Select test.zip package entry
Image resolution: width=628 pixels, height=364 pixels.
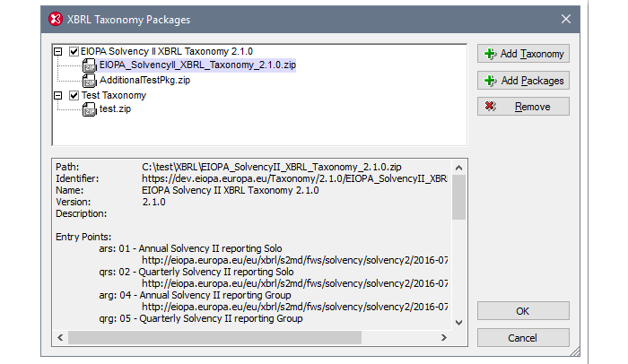(117, 109)
